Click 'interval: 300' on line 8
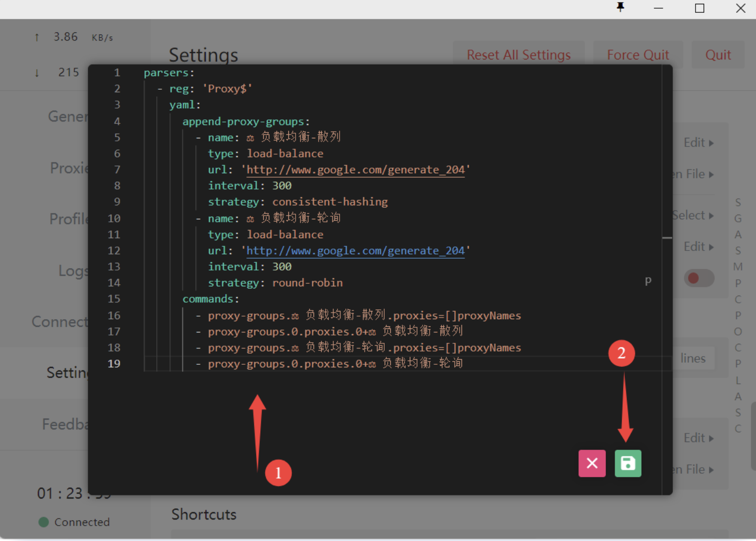This screenshot has height=541, width=756. pos(249,185)
